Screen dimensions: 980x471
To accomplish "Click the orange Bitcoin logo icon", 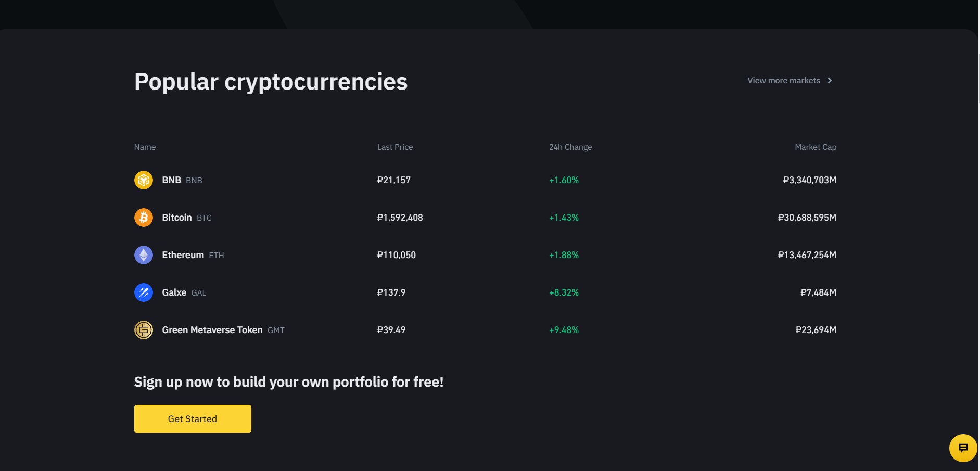I will pos(144,218).
